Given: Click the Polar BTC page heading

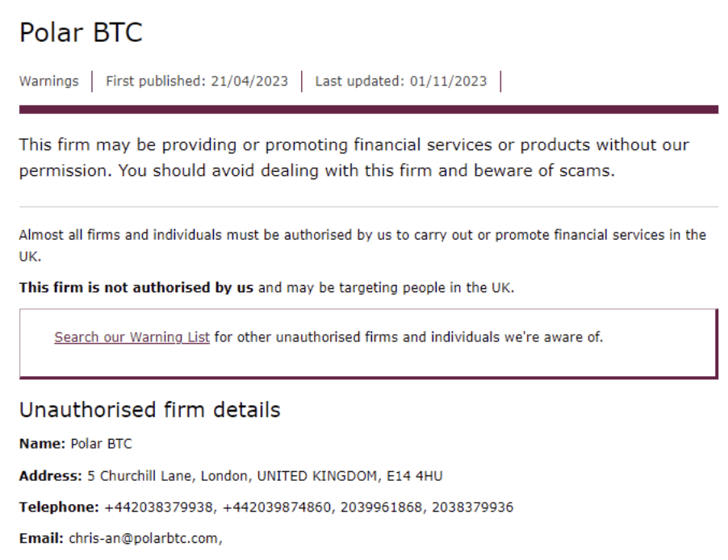Looking at the screenshot, I should [81, 32].
